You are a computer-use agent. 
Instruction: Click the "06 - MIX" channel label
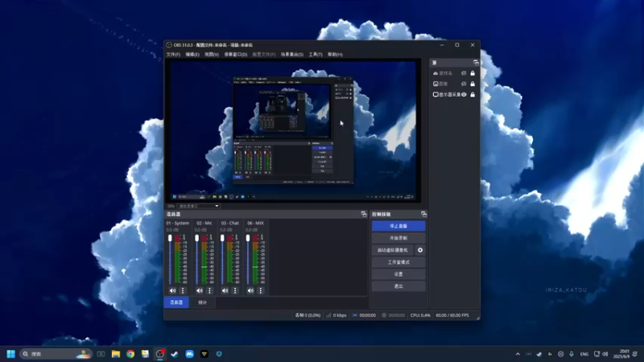(255, 224)
